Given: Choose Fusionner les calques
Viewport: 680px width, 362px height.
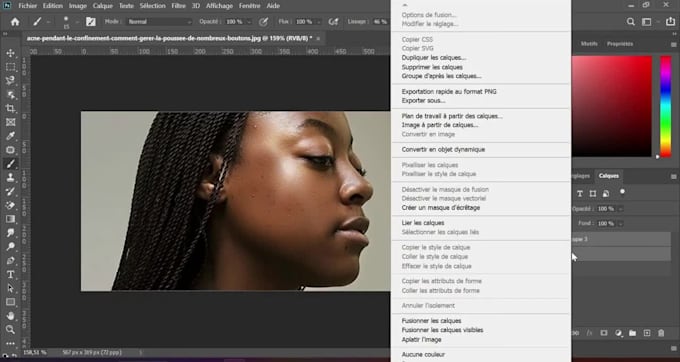Looking at the screenshot, I should click(432, 321).
